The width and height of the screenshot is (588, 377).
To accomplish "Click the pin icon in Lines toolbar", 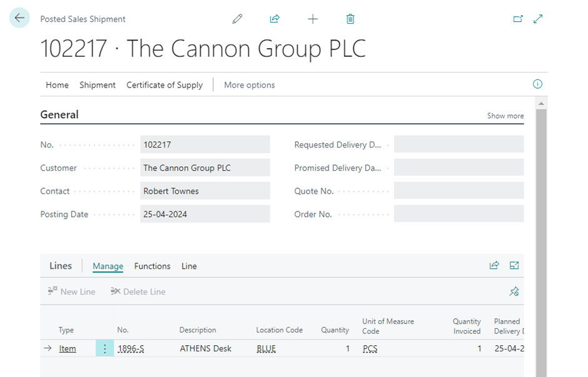I will click(514, 291).
